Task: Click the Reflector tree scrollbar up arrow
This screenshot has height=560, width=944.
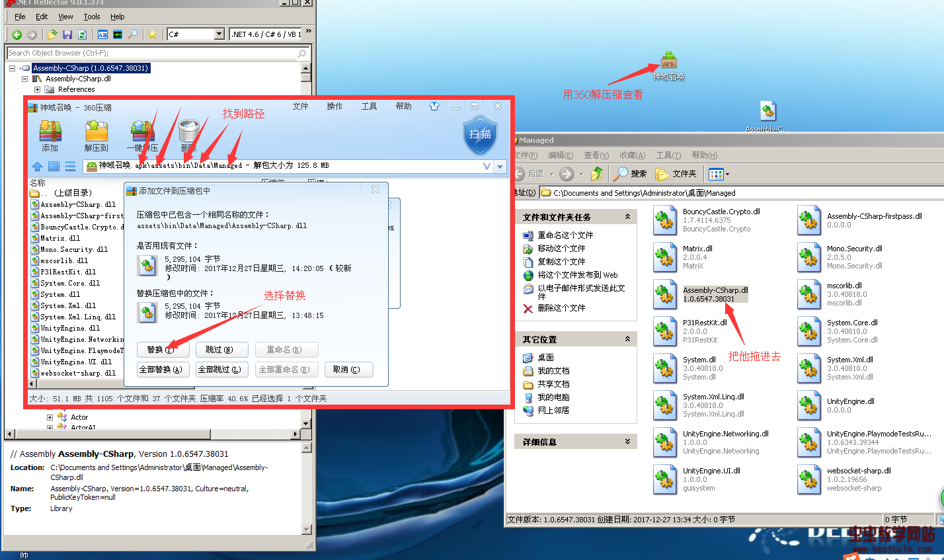Action: tap(305, 68)
